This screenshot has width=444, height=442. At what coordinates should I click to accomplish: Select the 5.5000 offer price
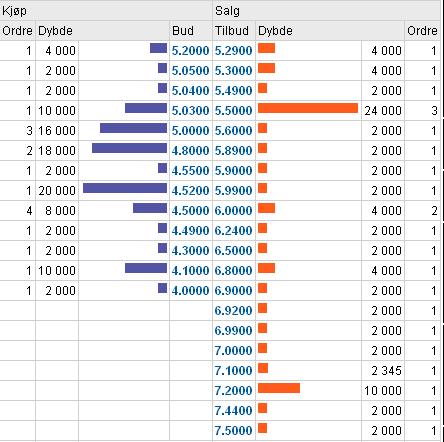click(233, 111)
